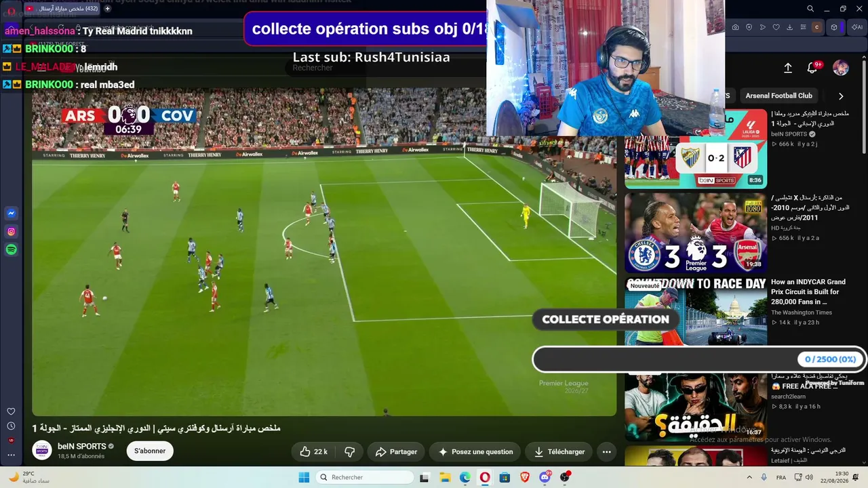
Task: Click The Washington Times channel name
Action: 802,312
